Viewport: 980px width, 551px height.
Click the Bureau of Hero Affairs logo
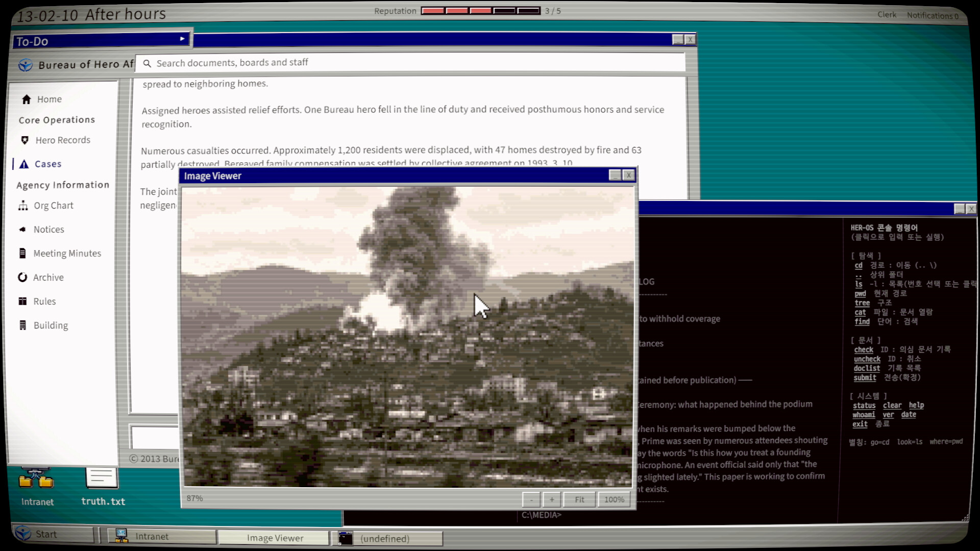[x=25, y=65]
